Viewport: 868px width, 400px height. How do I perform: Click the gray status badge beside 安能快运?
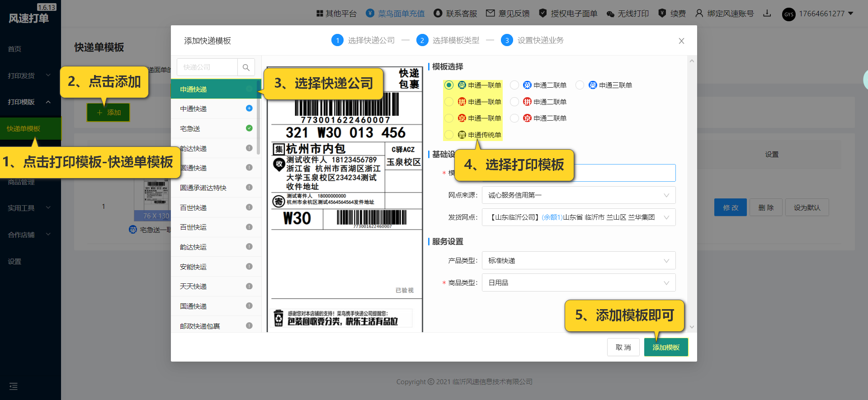pyautogui.click(x=249, y=267)
